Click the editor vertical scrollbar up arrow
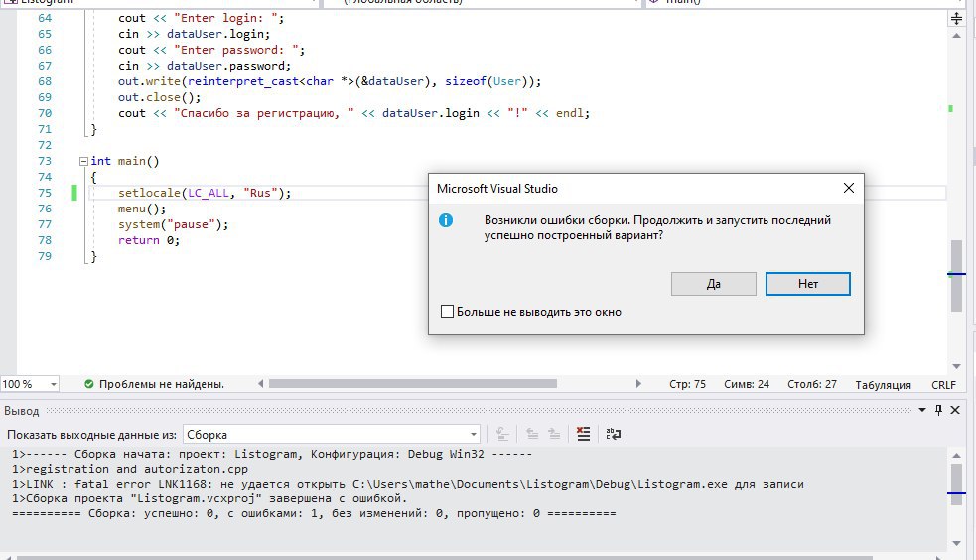 (x=957, y=36)
